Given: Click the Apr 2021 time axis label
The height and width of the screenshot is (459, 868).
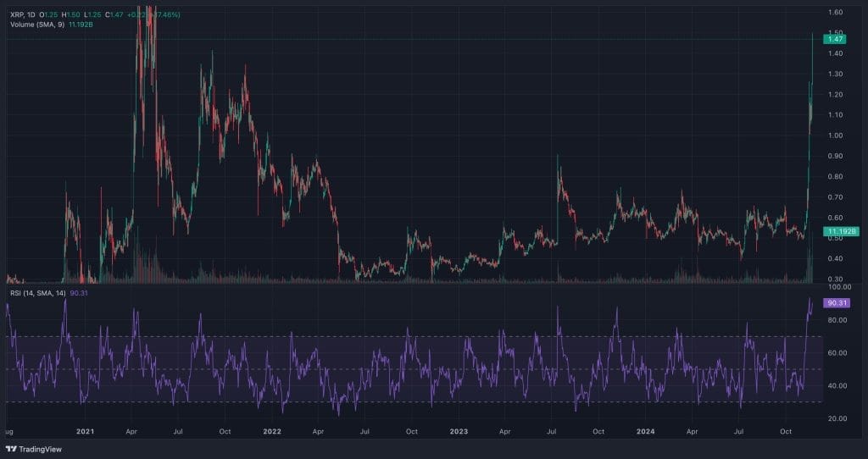Looking at the screenshot, I should click(x=131, y=431).
